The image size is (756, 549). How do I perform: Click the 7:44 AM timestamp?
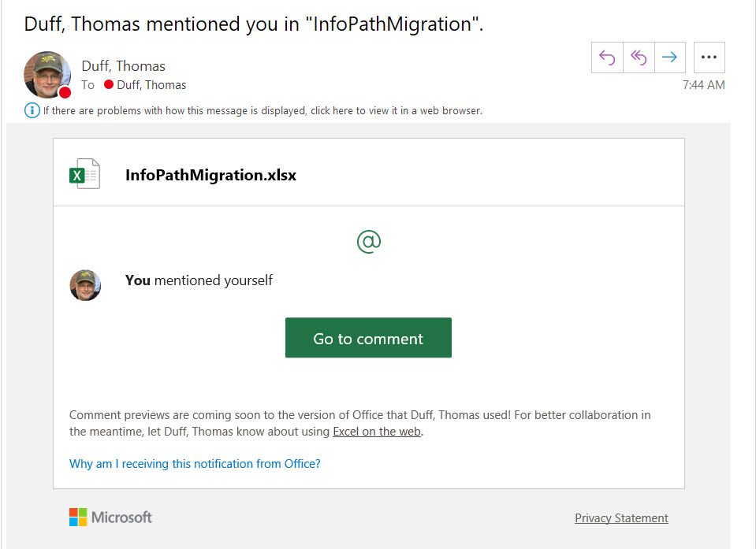click(703, 85)
